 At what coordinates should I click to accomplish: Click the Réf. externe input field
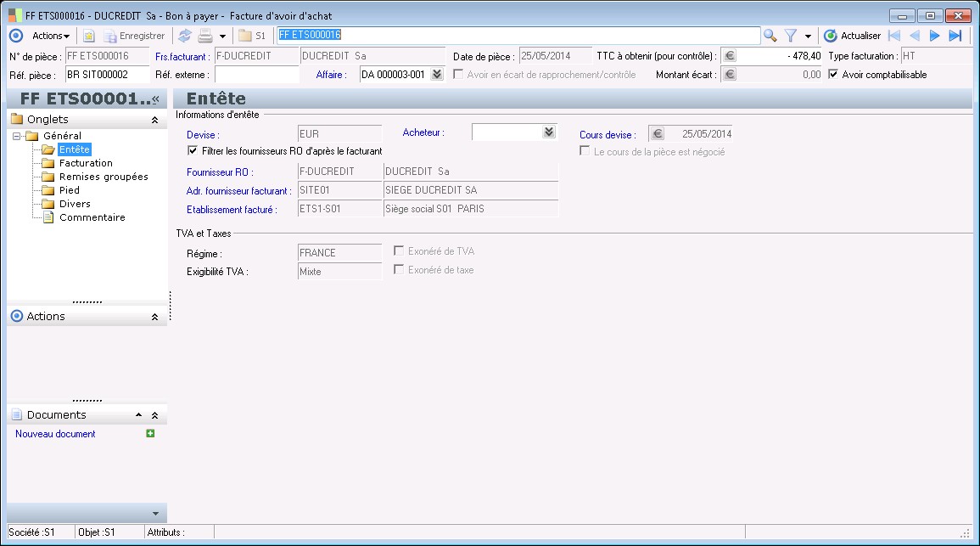pyautogui.click(x=256, y=75)
